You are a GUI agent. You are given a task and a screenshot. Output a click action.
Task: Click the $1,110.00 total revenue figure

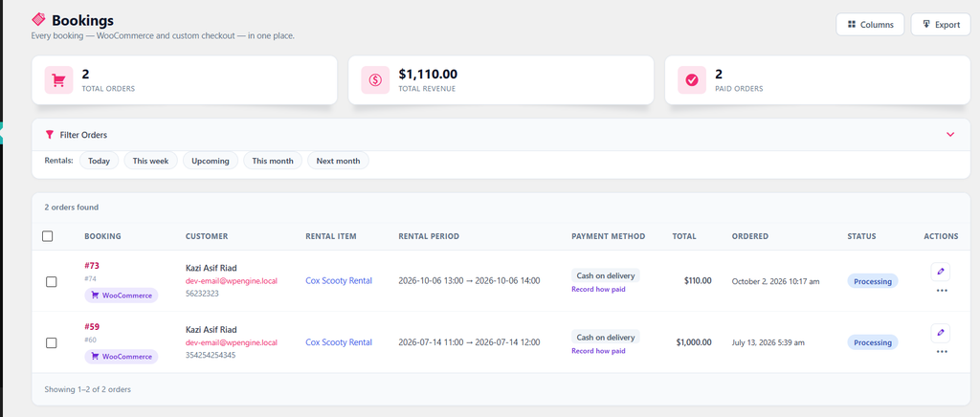tap(428, 75)
